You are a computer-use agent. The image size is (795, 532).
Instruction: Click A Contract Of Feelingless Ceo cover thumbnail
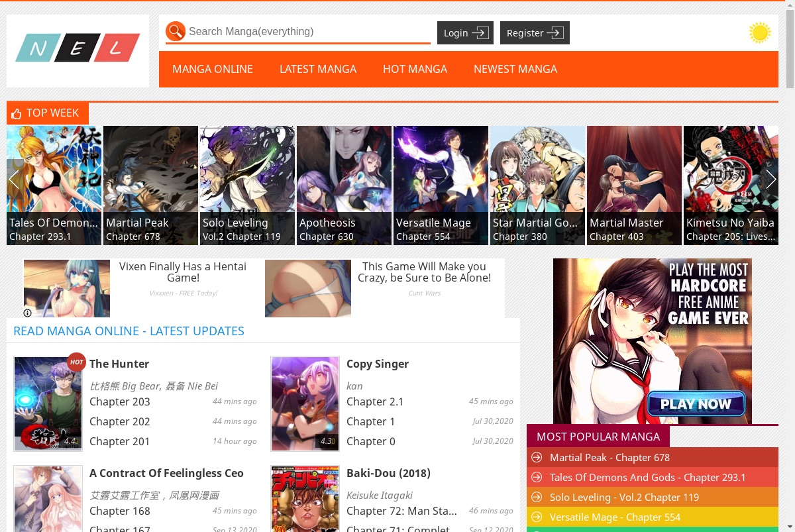point(48,499)
